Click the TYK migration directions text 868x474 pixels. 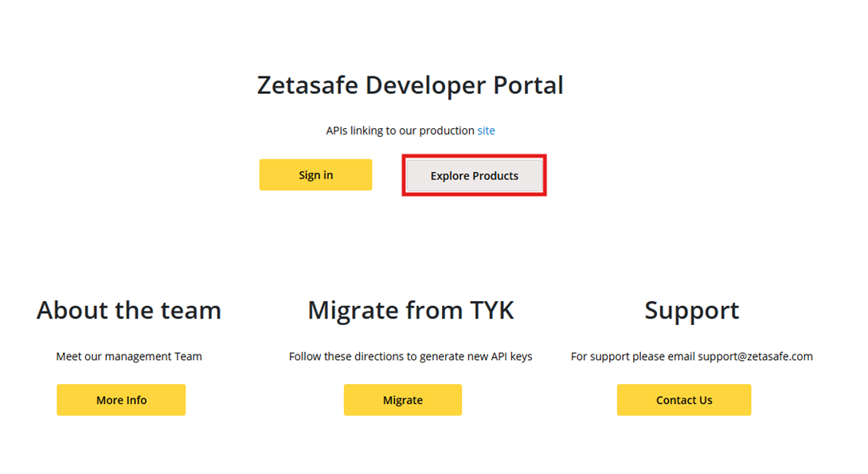411,356
